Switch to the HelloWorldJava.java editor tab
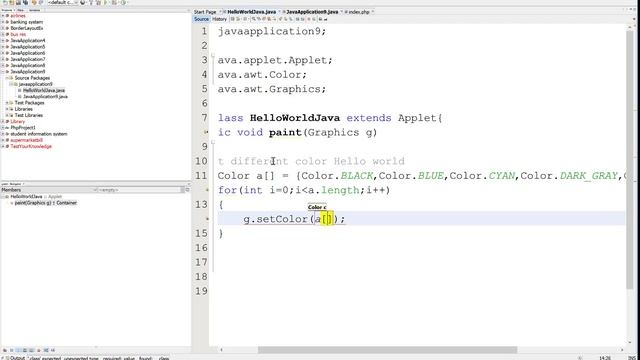 coord(251,12)
